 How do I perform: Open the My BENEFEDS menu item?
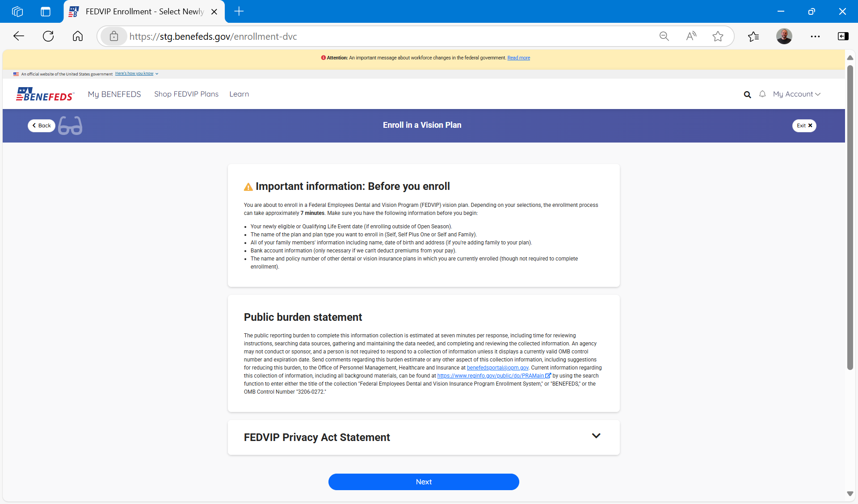click(x=114, y=94)
